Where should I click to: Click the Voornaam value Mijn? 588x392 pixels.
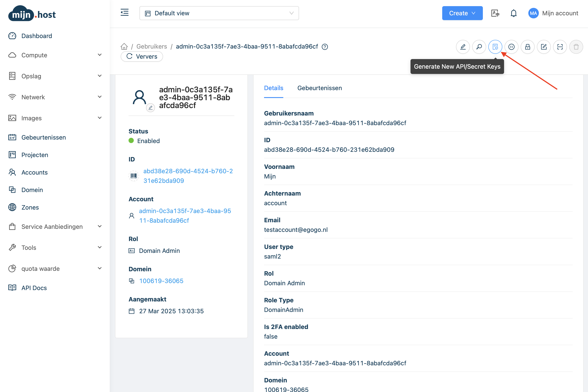pos(270,176)
